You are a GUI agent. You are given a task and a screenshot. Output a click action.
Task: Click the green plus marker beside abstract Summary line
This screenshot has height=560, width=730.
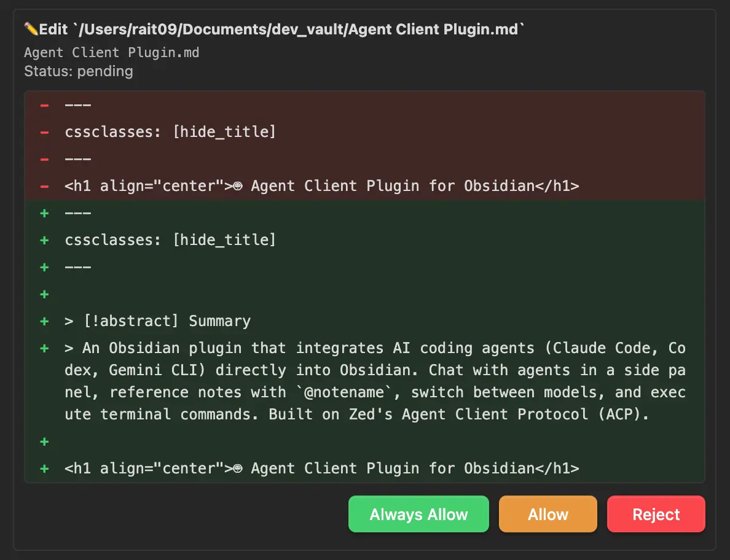point(44,321)
